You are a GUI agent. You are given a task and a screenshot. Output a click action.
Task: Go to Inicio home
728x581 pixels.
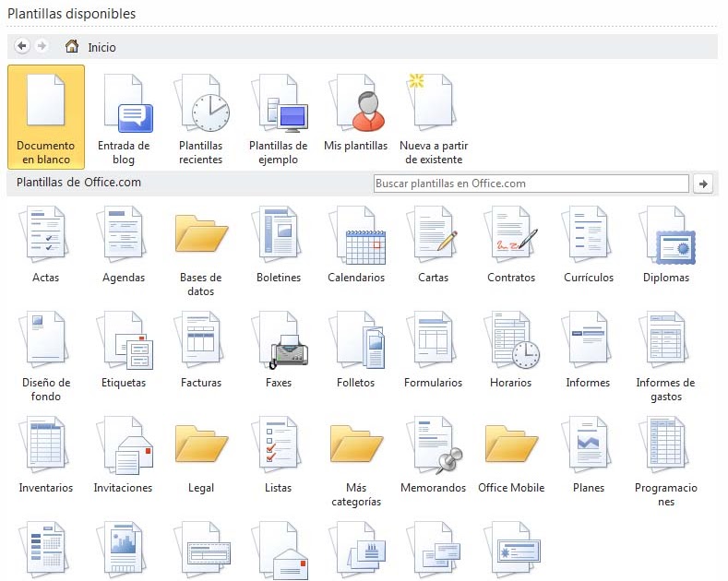click(x=90, y=47)
